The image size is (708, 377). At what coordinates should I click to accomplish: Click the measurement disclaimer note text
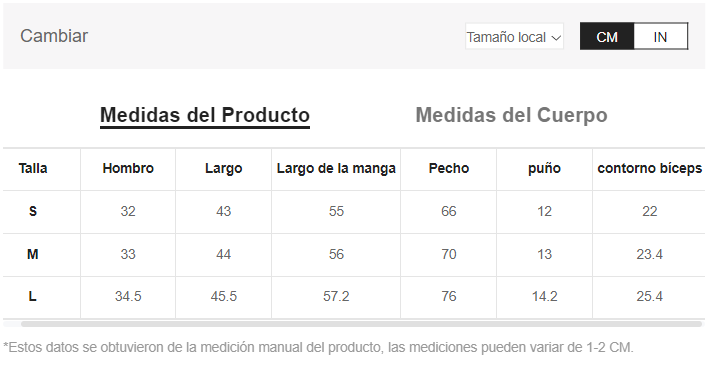318,348
